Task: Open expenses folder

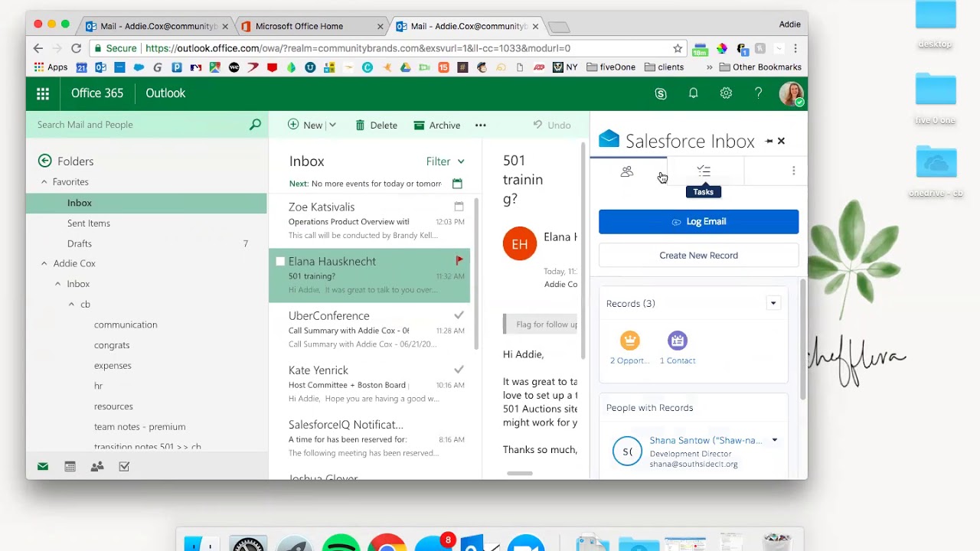Action: (113, 365)
